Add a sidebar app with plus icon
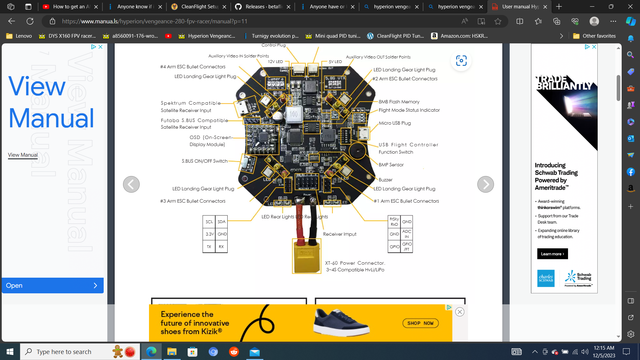Screen dimensions: 640x360 coord(631,207)
